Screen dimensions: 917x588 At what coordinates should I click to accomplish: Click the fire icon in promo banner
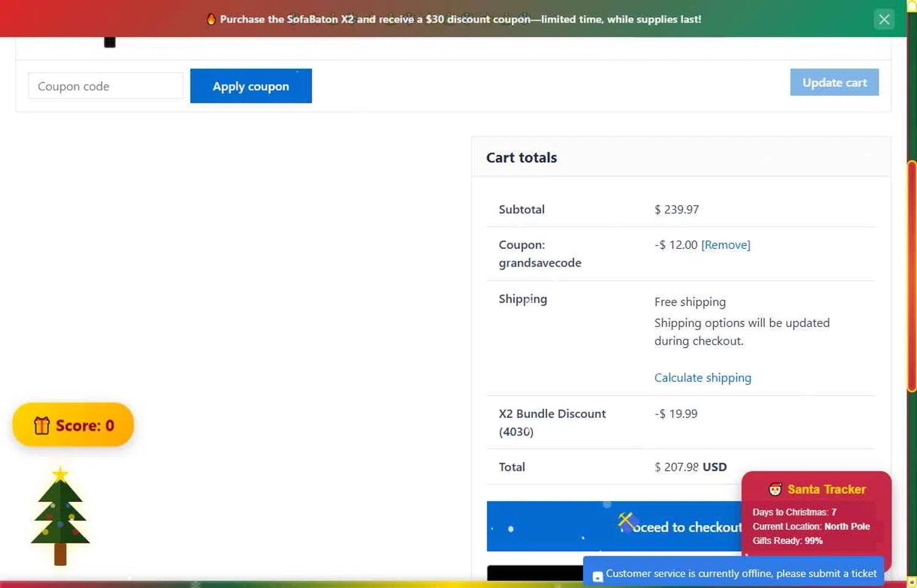pyautogui.click(x=211, y=19)
